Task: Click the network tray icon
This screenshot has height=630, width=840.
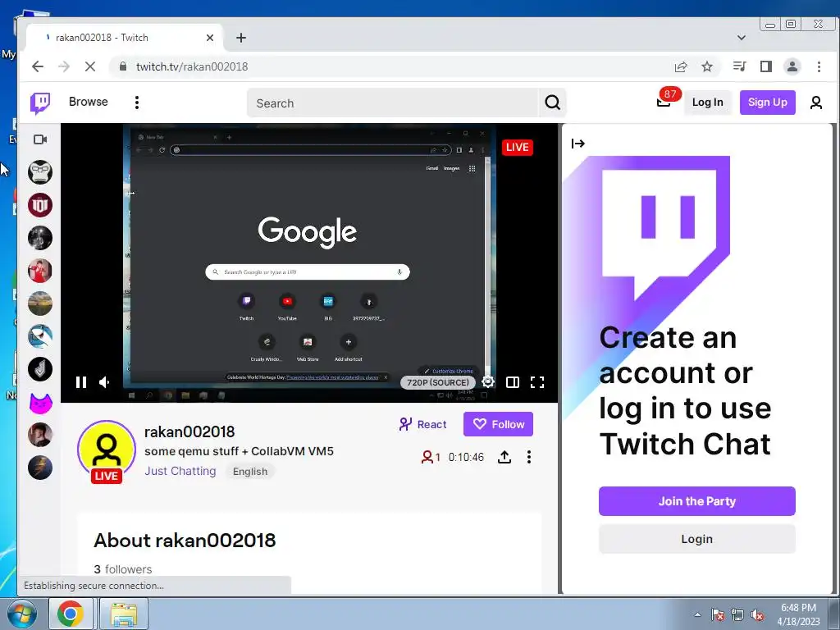Action: click(737, 615)
